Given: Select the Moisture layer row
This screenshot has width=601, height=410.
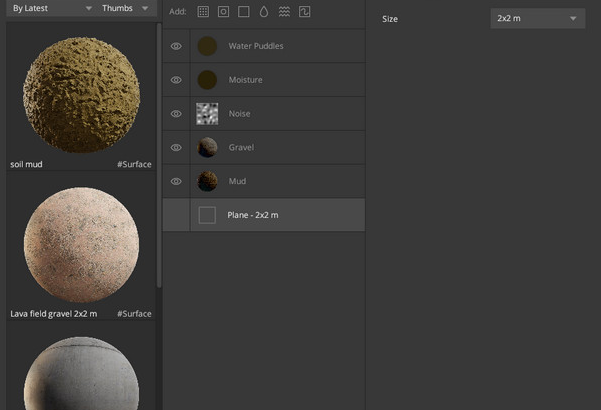Looking at the screenshot, I should [x=264, y=80].
